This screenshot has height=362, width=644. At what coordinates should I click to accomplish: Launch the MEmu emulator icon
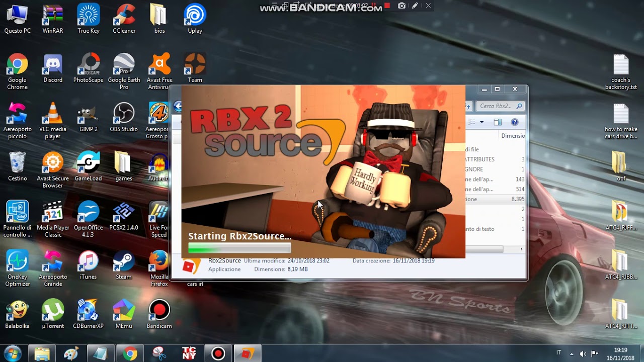pos(124,314)
